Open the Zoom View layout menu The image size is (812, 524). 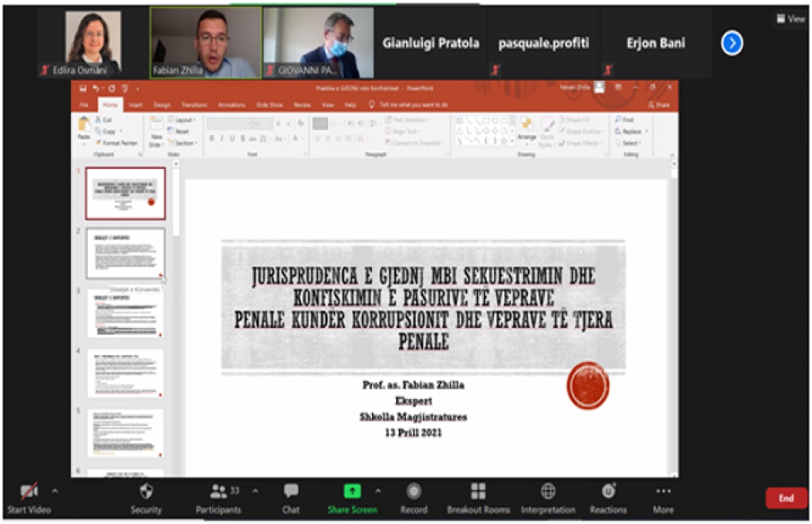click(790, 19)
